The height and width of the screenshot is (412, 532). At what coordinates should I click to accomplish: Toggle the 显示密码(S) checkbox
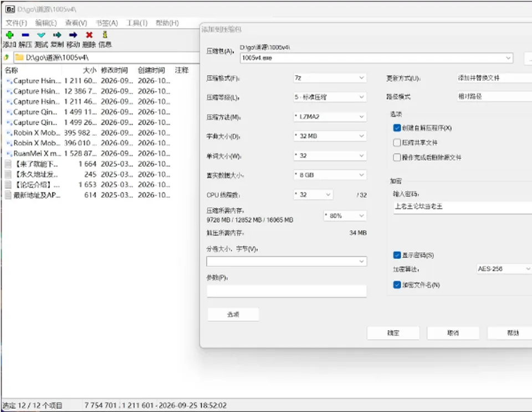pos(397,255)
